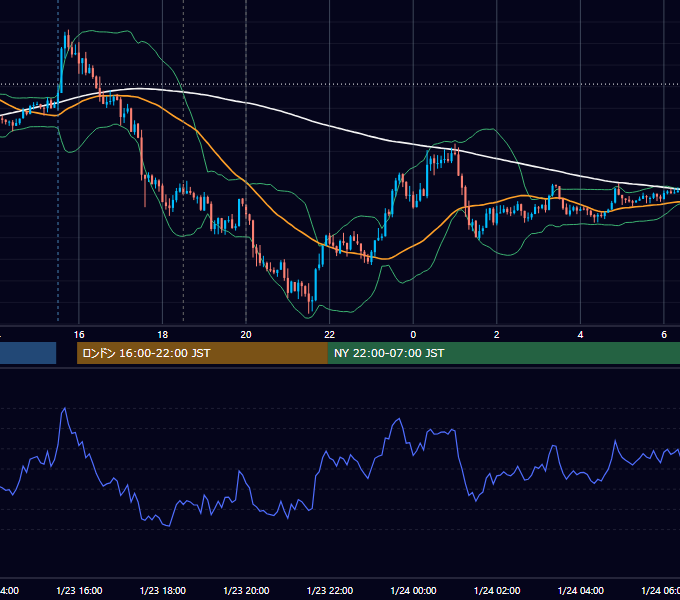Click the 1/24 02:00 date label
This screenshot has width=680, height=600.
tap(497, 591)
